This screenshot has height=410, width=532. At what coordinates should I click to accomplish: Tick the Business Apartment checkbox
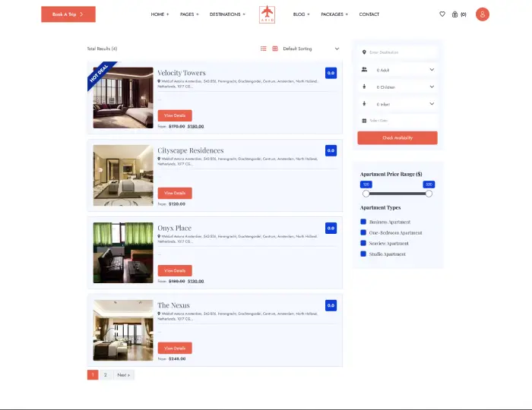coord(363,222)
